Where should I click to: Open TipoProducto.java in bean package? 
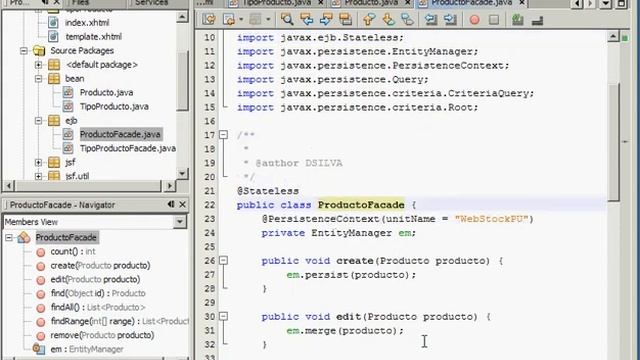point(114,107)
